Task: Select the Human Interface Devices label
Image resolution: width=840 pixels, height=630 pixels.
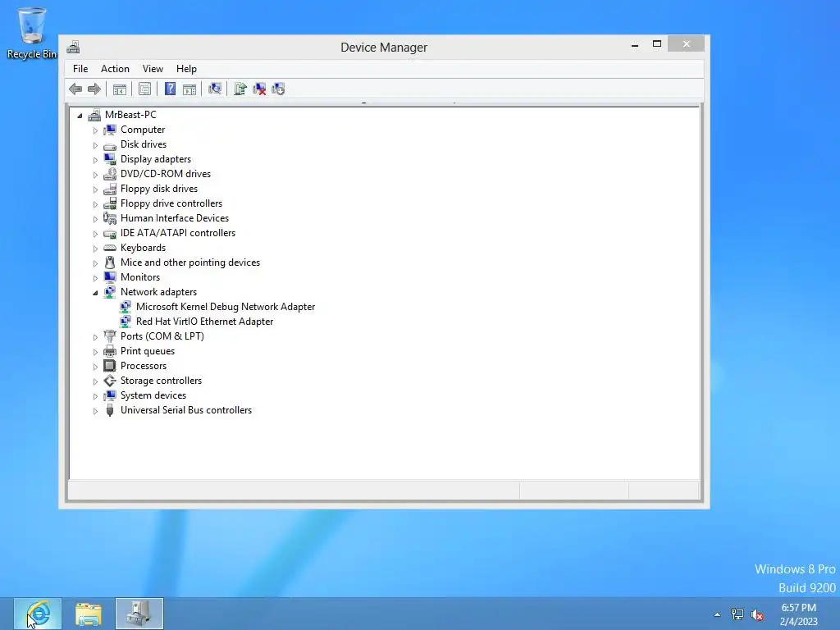Action: pos(175,218)
